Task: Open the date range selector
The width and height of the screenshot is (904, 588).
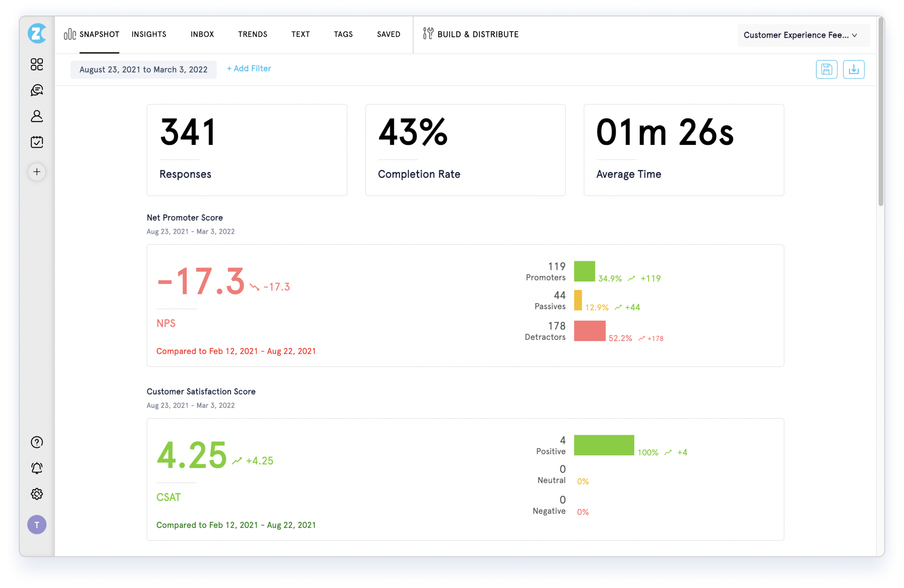Action: (143, 69)
